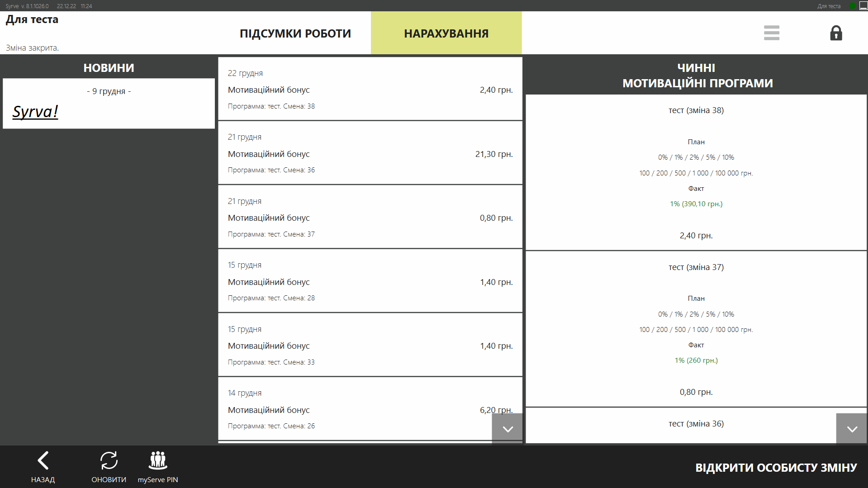Open the myServe PIN icon

158,461
